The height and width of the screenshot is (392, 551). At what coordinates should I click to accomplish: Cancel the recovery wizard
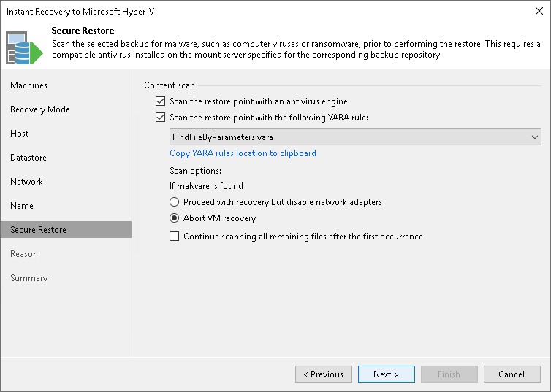512,374
